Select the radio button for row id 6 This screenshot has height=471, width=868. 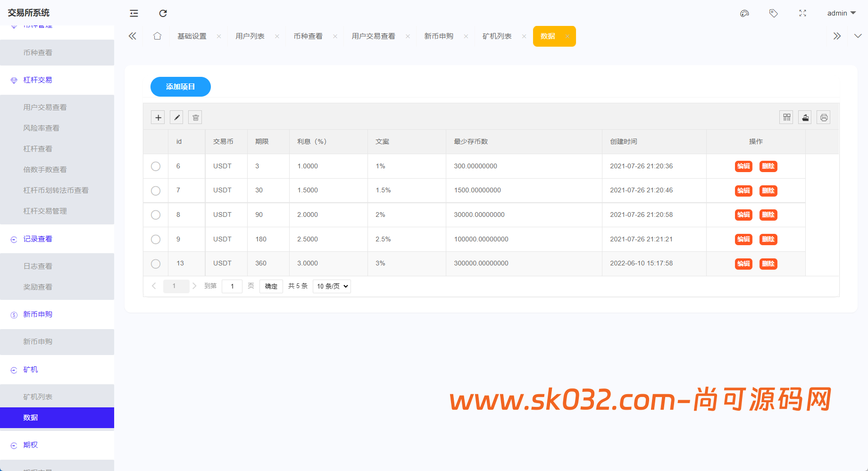(156, 166)
